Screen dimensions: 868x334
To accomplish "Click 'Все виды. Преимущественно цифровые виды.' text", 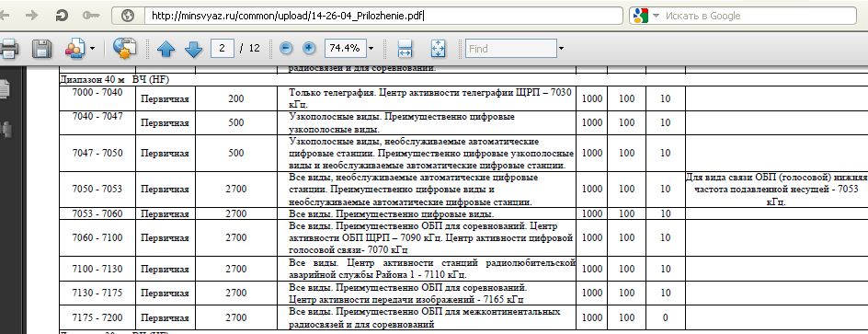I will [x=392, y=213].
